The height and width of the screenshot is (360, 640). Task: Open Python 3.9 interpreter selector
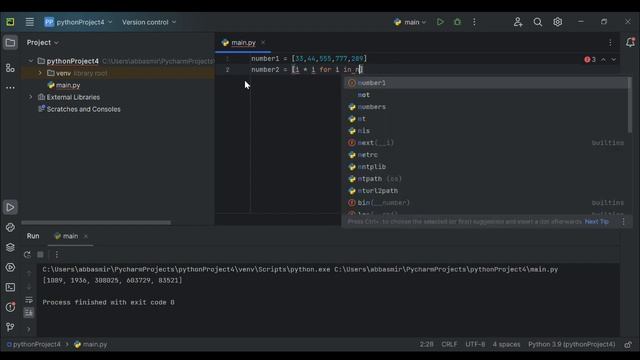[571, 344]
